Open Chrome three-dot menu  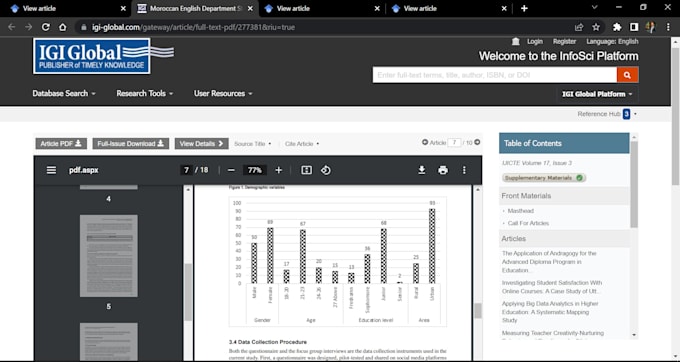click(668, 27)
